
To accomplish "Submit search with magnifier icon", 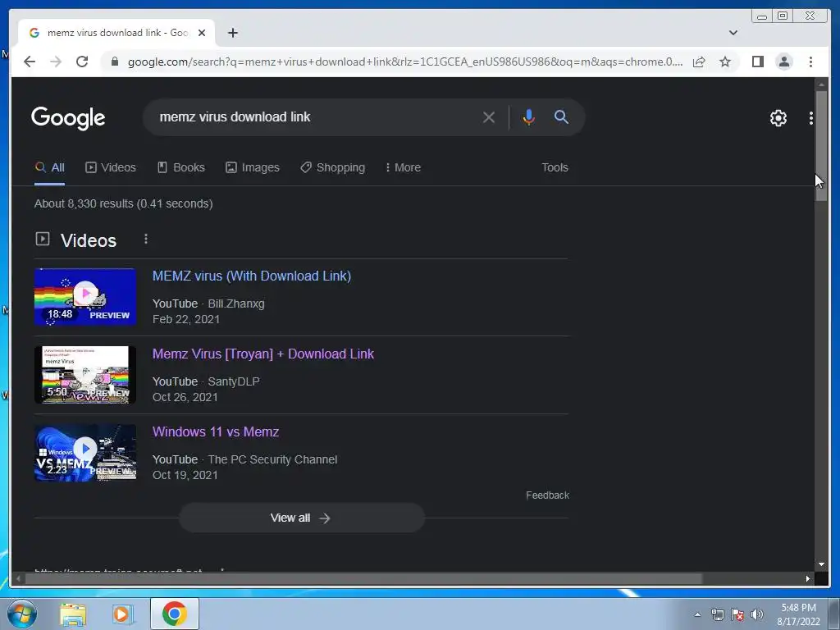I will (x=561, y=116).
